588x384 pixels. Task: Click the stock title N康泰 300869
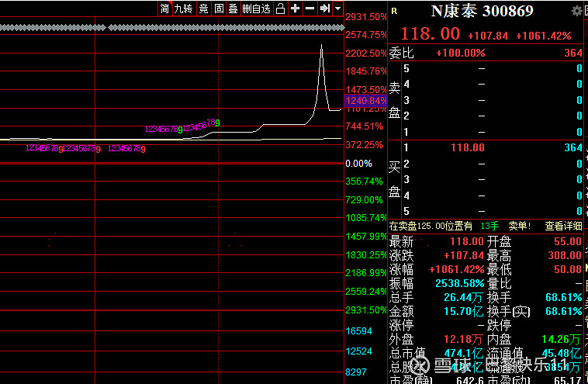click(482, 12)
